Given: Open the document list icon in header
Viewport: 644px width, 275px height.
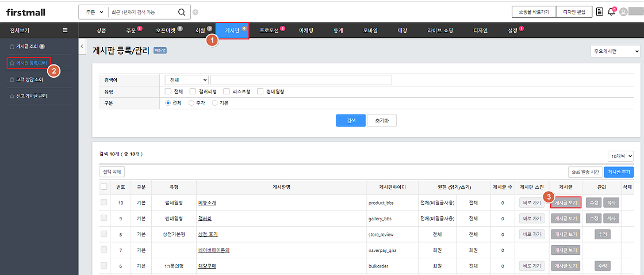Looking at the screenshot, I should click(x=600, y=12).
